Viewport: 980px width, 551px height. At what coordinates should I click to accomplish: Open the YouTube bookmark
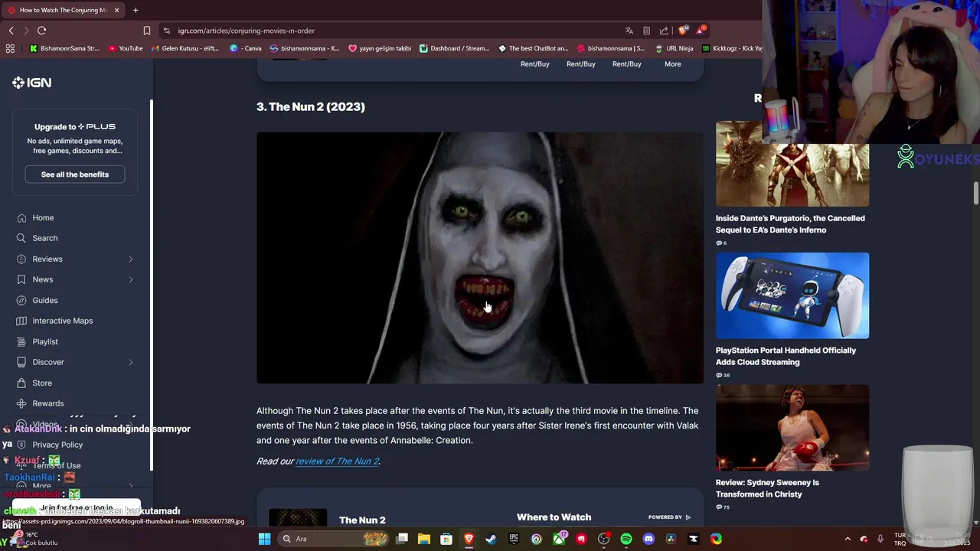tap(126, 48)
